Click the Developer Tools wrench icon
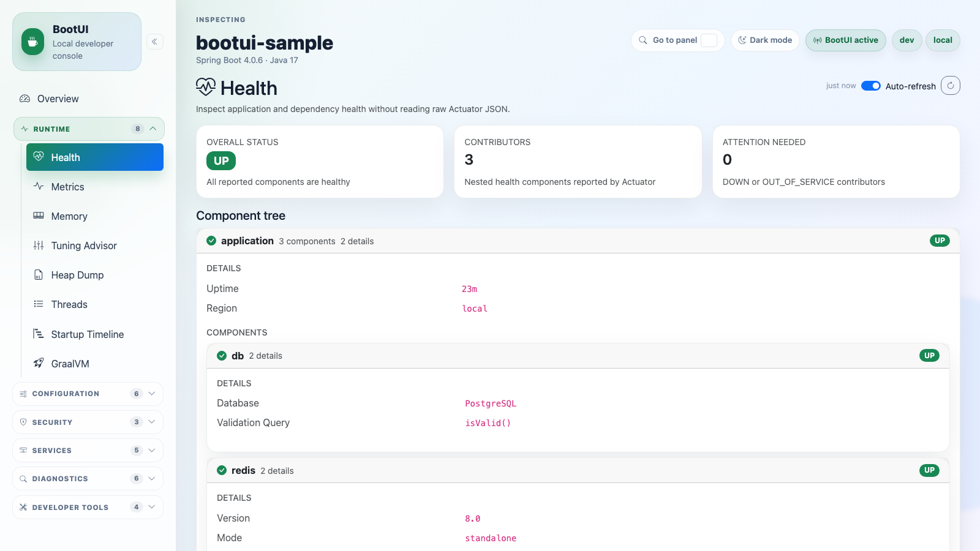980x551 pixels. coord(23,507)
